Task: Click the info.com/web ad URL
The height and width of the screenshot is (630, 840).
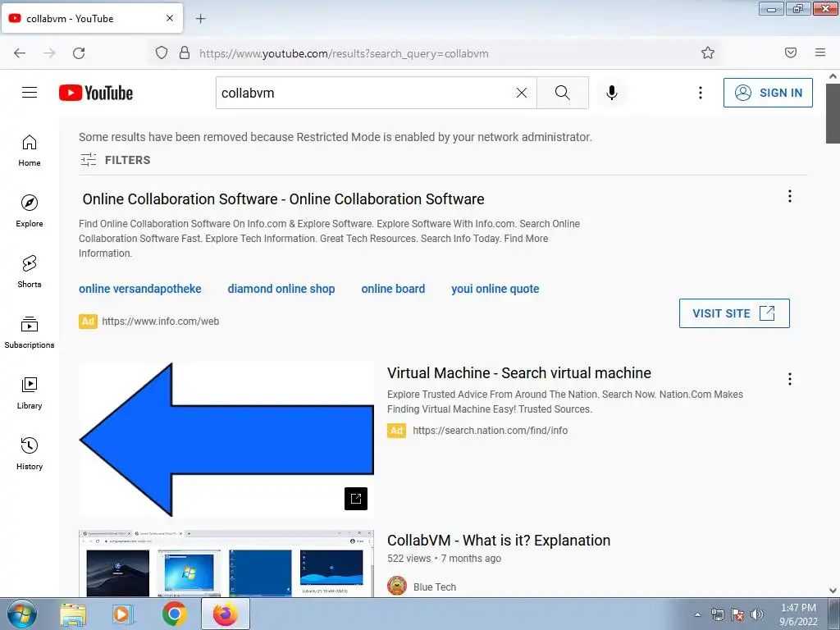Action: tap(160, 322)
